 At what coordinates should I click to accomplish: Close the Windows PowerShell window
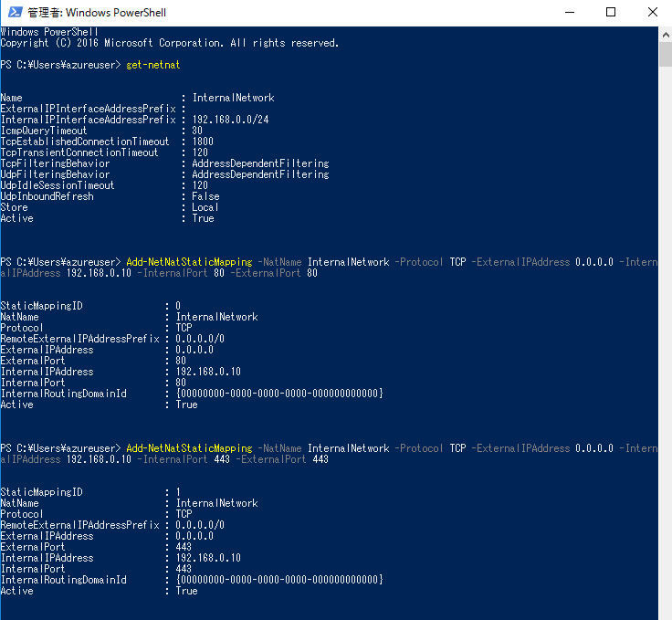pyautogui.click(x=652, y=13)
